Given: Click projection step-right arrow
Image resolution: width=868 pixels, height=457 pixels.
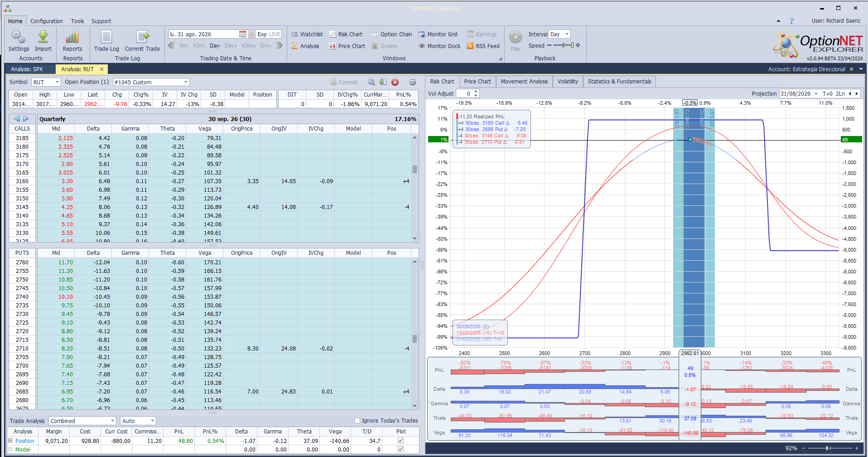Looking at the screenshot, I should point(857,94).
